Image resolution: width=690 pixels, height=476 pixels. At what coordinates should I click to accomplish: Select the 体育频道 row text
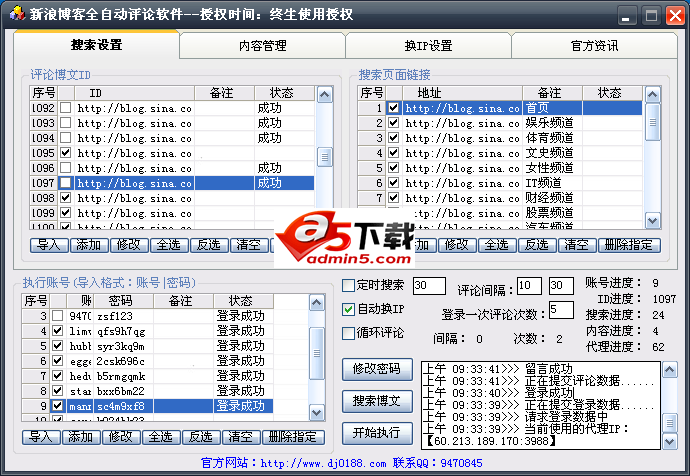[x=549, y=138]
